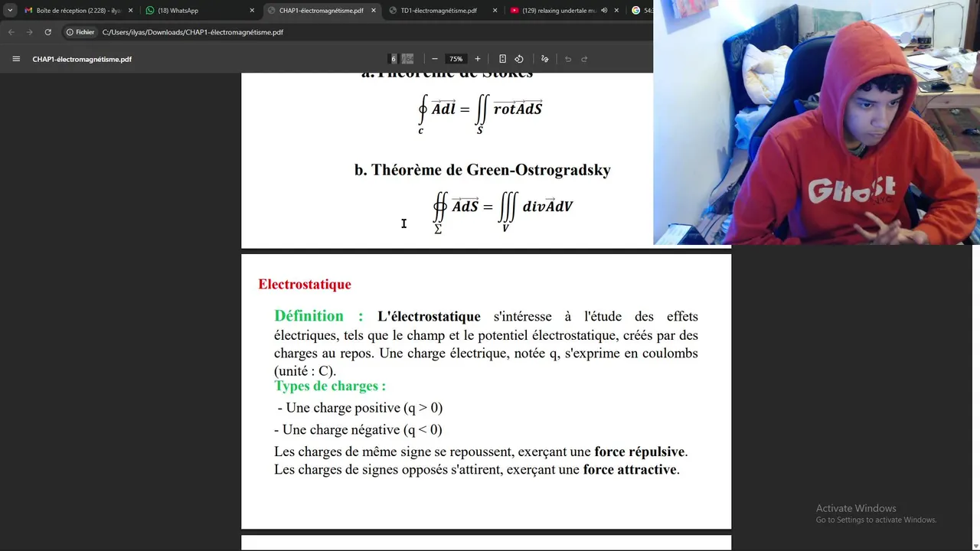This screenshot has width=980, height=551.
Task: Click the Stokes theorem integral formula
Action: [480, 114]
